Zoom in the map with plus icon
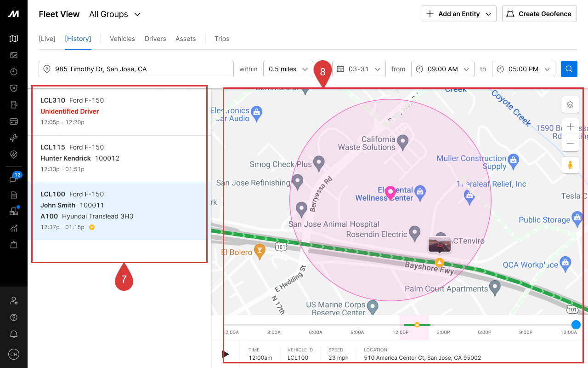The width and height of the screenshot is (588, 368). click(570, 126)
